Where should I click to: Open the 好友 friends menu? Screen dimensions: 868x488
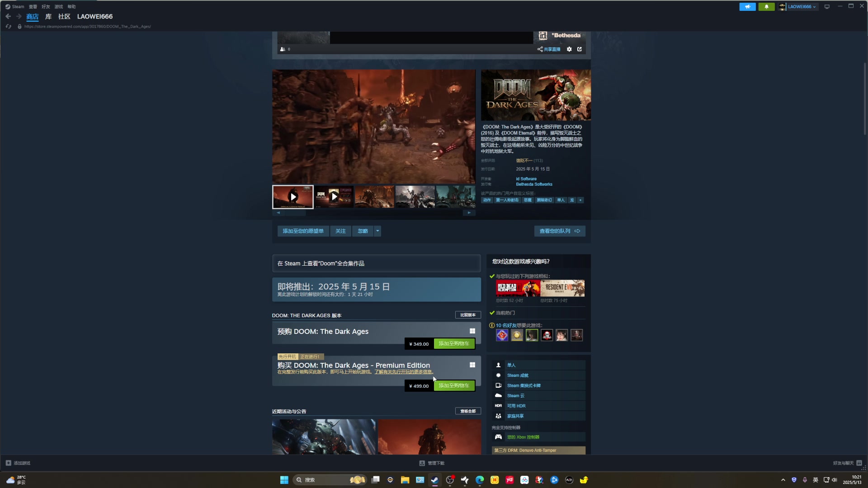[x=46, y=7]
